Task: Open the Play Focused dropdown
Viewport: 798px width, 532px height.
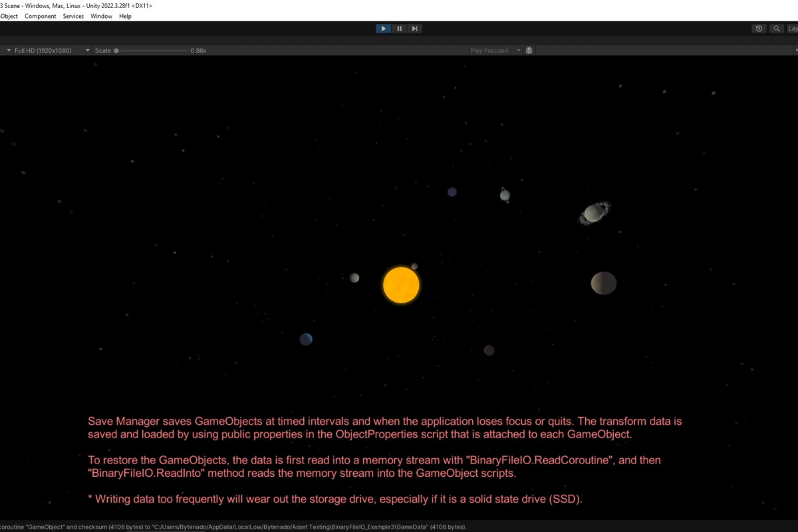Action: 494,51
